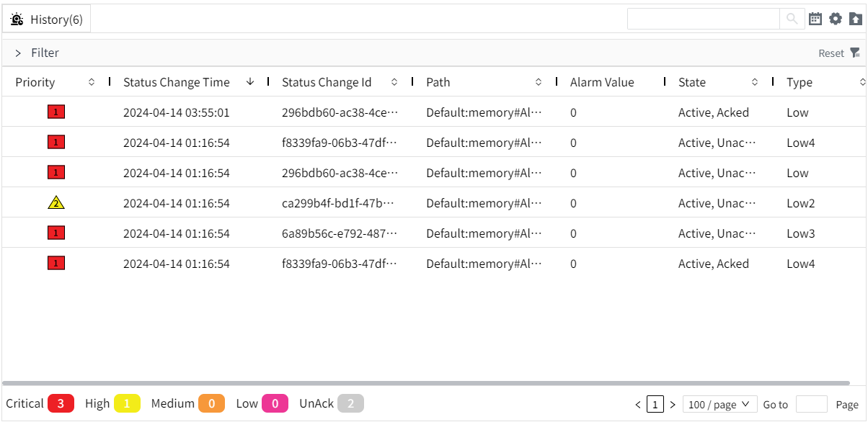Click the yellow priority 2 warning icon
The width and height of the screenshot is (868, 422).
56,203
